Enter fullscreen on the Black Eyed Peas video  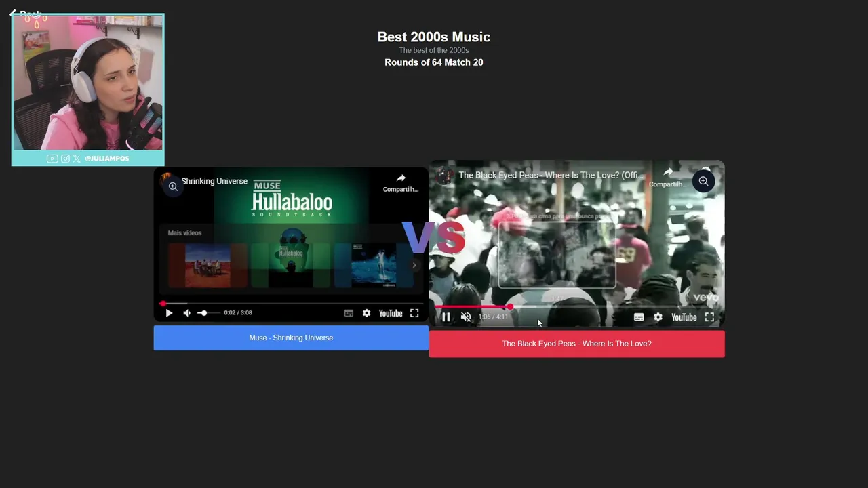pyautogui.click(x=709, y=317)
